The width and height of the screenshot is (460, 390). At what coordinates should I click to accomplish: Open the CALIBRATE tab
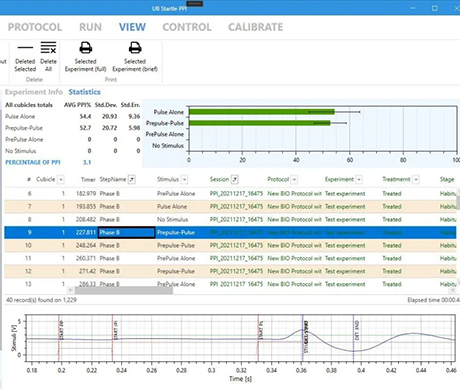tap(256, 27)
